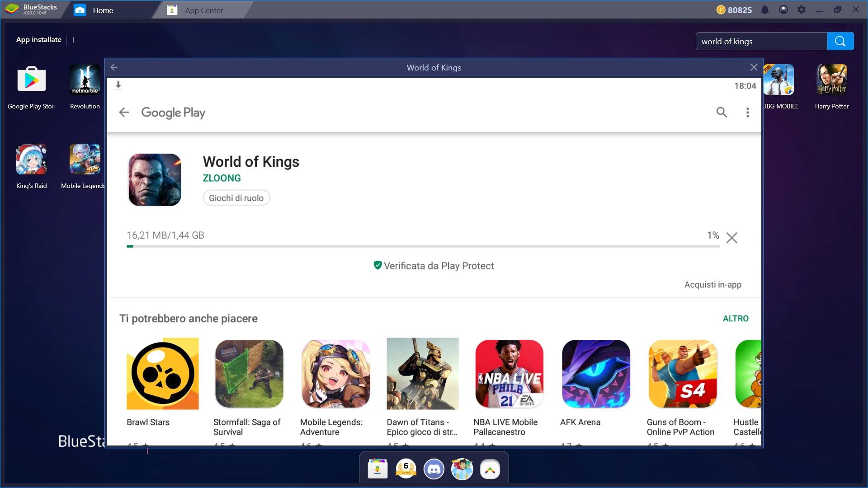This screenshot has width=868, height=488.
Task: Click the World of Kings app artwork
Action: (x=155, y=180)
